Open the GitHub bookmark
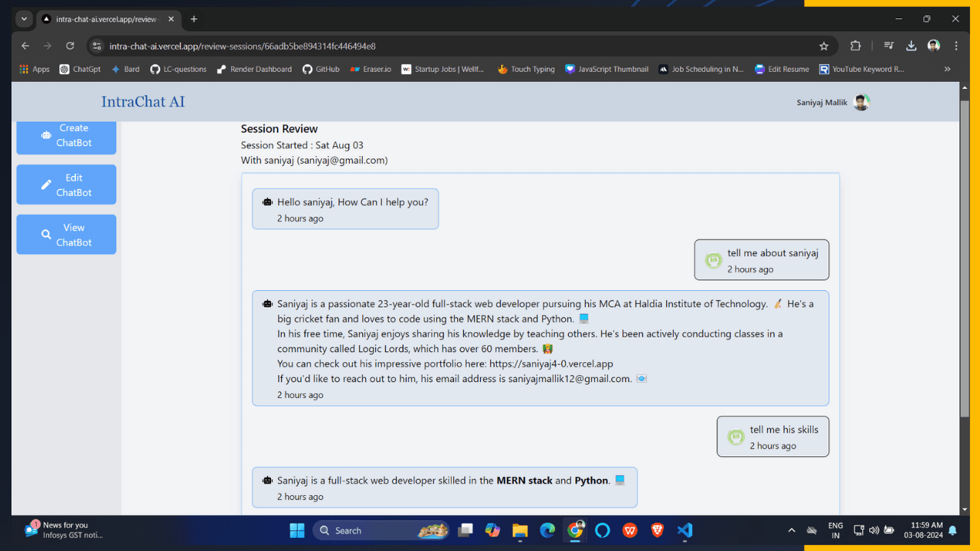980x551 pixels. pos(321,69)
